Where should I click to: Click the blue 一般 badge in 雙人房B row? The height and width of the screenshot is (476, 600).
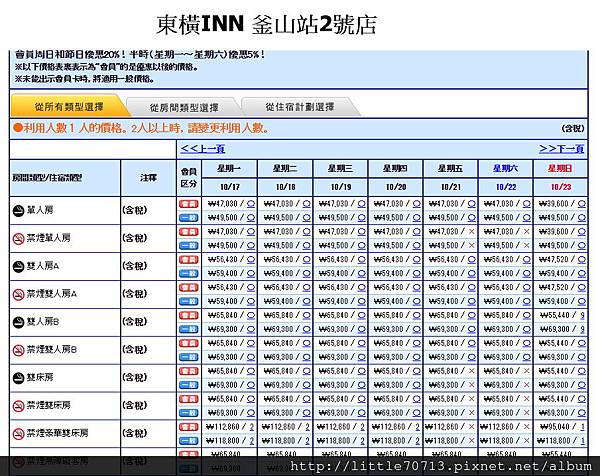click(189, 329)
